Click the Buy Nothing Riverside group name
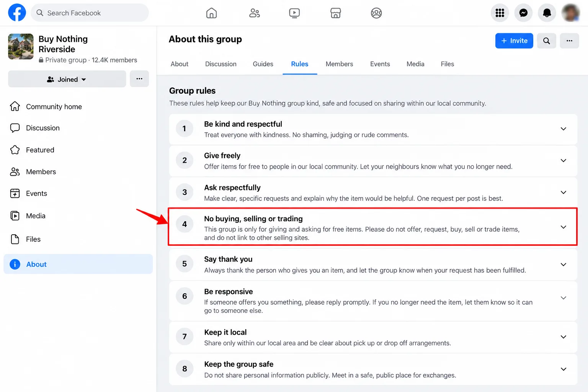Viewport: 588px width, 392px height. pyautogui.click(x=63, y=44)
